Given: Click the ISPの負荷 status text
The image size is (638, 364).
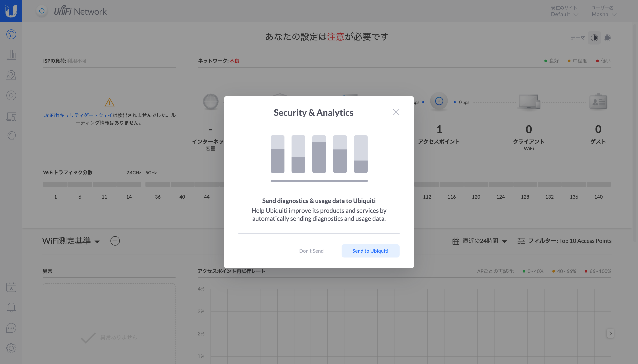Looking at the screenshot, I should click(65, 61).
